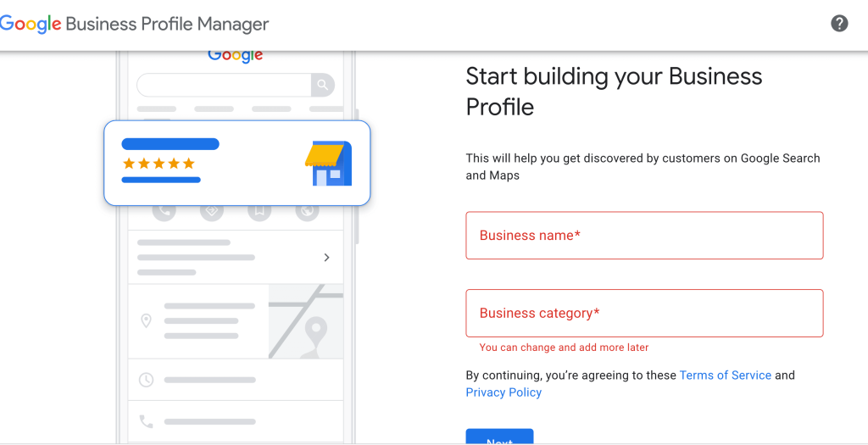Click the phone handset icon at bottom
This screenshot has width=868, height=445.
(146, 421)
